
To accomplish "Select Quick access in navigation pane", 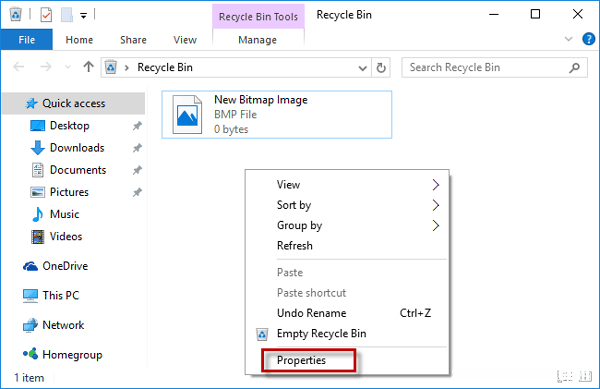I will pos(73,103).
